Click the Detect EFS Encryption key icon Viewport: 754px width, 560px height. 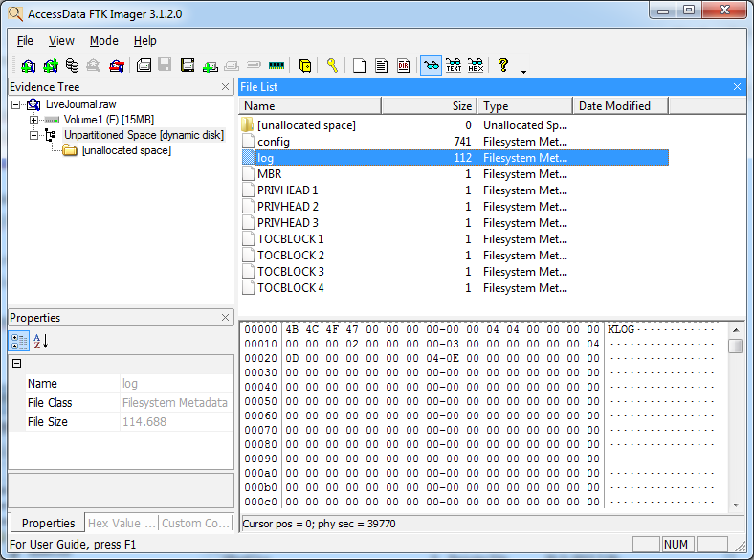point(332,66)
